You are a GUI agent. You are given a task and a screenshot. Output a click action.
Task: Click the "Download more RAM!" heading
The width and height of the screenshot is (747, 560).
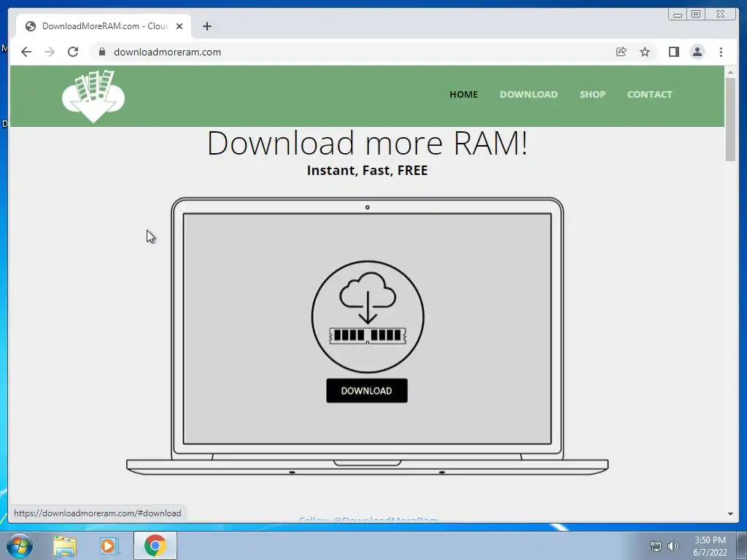click(x=368, y=143)
